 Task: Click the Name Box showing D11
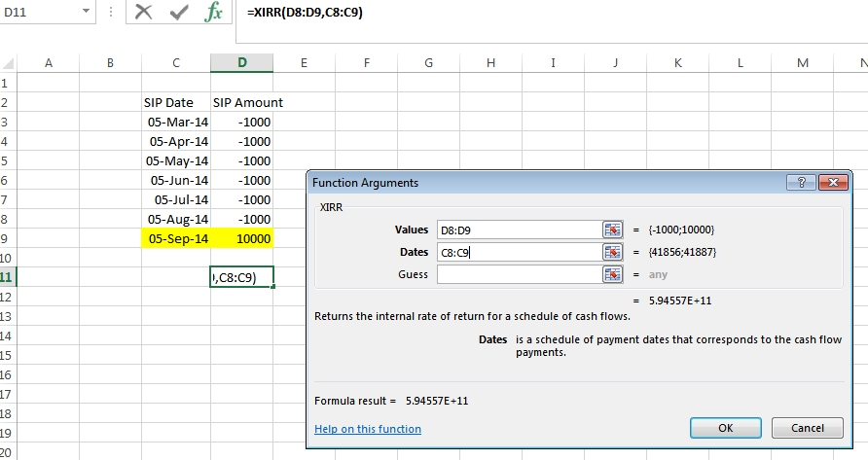40,12
